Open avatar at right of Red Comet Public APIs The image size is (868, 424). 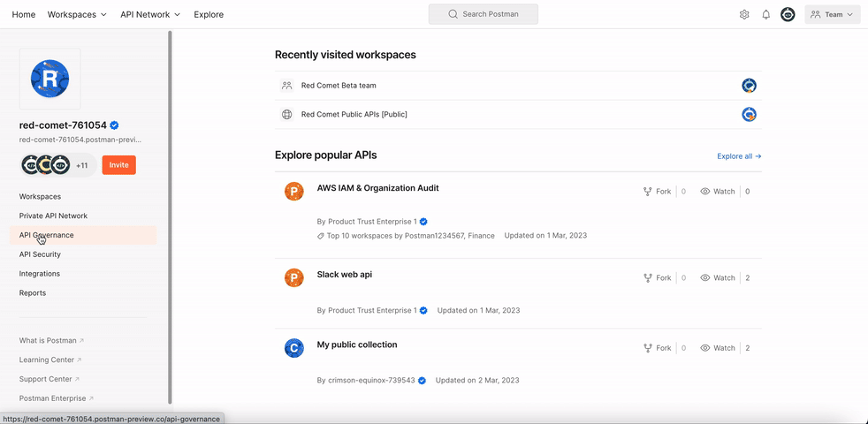pos(749,115)
